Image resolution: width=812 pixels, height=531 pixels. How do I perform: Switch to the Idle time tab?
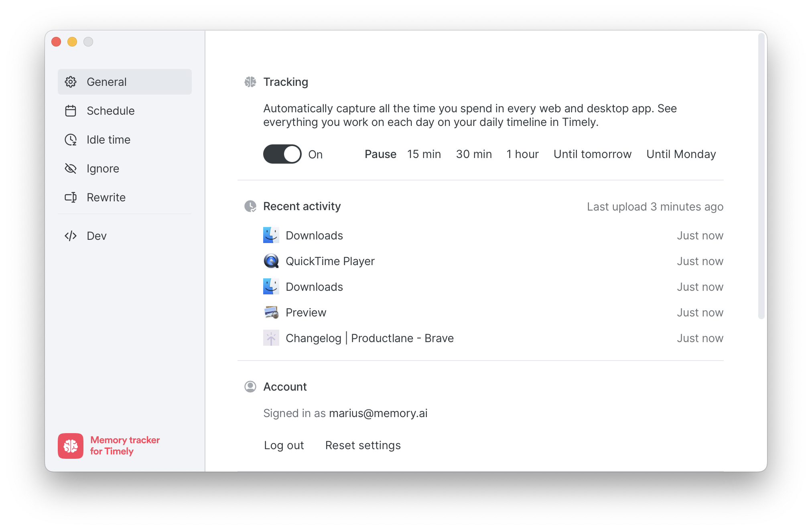coord(108,140)
